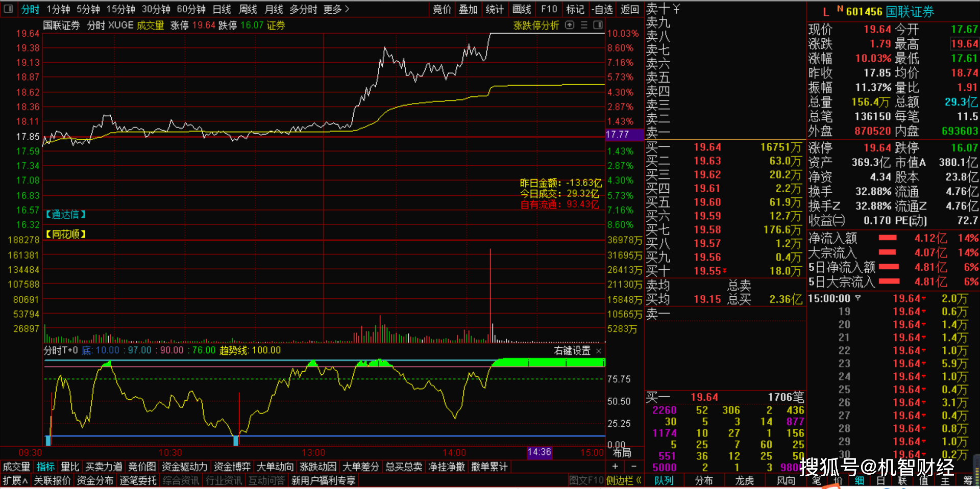
Task: Click the 竞价 toolbar button
Action: coord(442,9)
